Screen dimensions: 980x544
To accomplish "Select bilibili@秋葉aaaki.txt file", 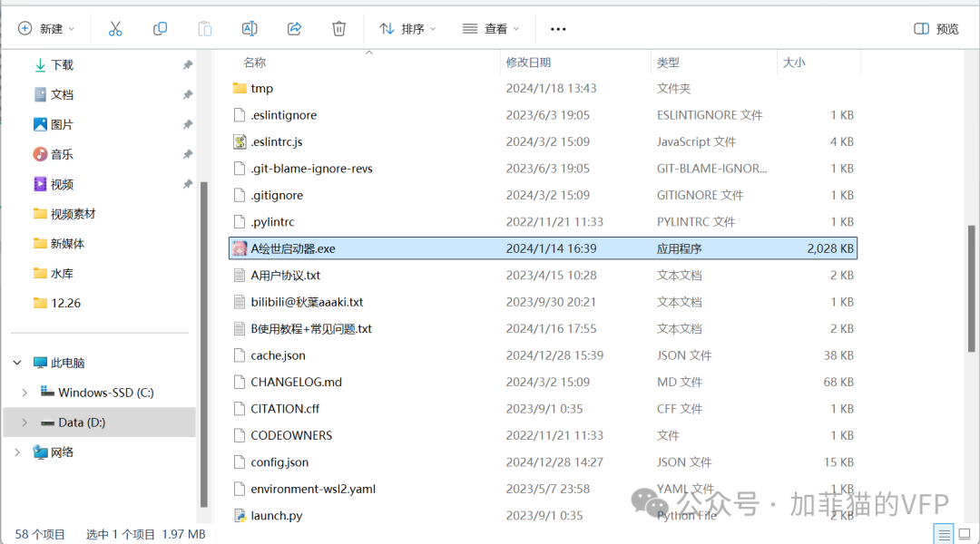I will tap(307, 302).
